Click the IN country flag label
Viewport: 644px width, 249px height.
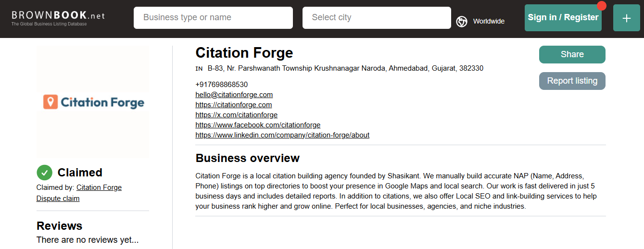(x=199, y=69)
